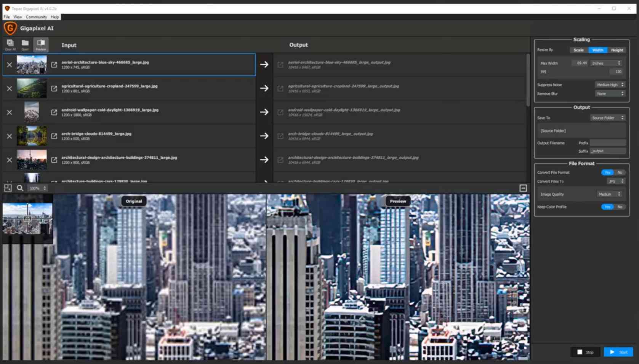Screen dimensions: 639x364
Task: Click the Gigapixel AI logo
Action: (x=10, y=28)
